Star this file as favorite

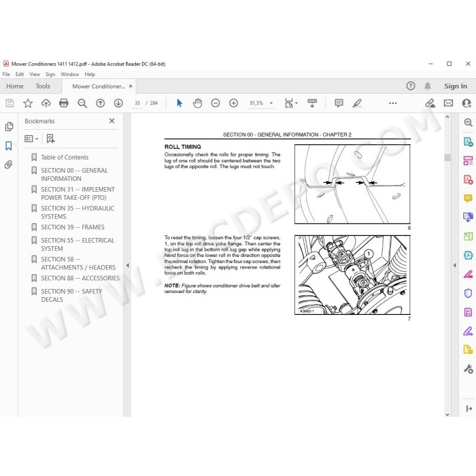tap(28, 103)
